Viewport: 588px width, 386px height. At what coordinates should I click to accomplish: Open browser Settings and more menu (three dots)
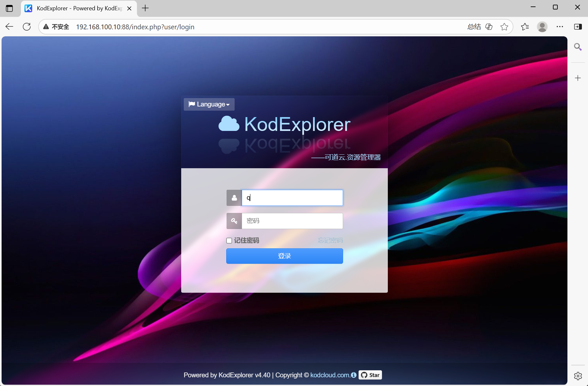[560, 27]
